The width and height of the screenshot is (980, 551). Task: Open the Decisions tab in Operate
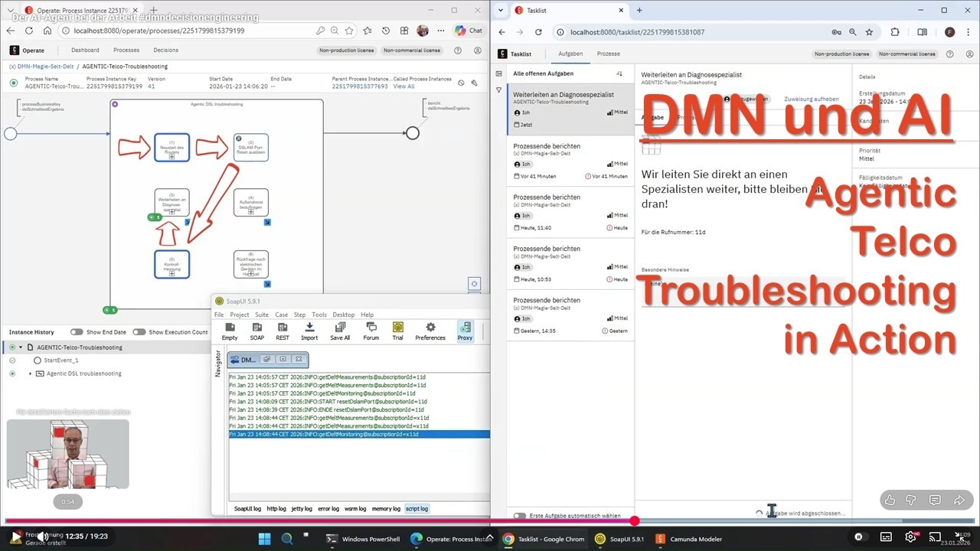(x=166, y=51)
